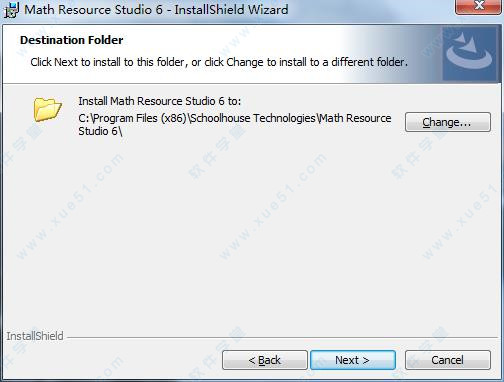The image size is (504, 382).
Task: Continue the installation with Next
Action: (x=353, y=360)
